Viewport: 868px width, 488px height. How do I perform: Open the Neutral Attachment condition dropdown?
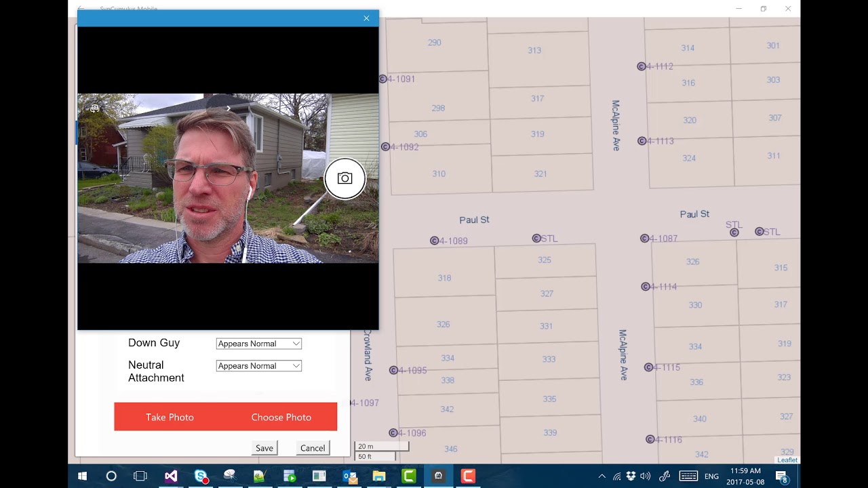point(258,366)
